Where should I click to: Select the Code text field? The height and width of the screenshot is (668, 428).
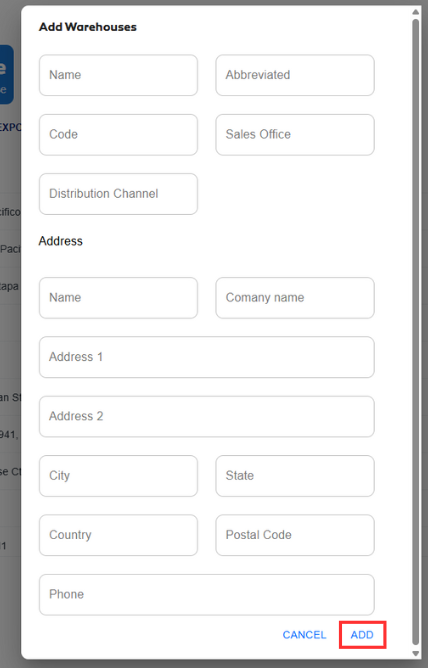click(118, 135)
